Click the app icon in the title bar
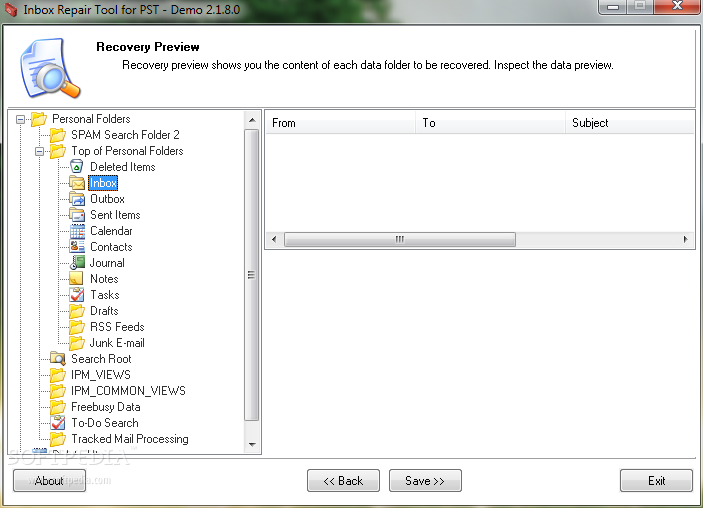Viewport: 703px width, 508px height. tap(11, 9)
